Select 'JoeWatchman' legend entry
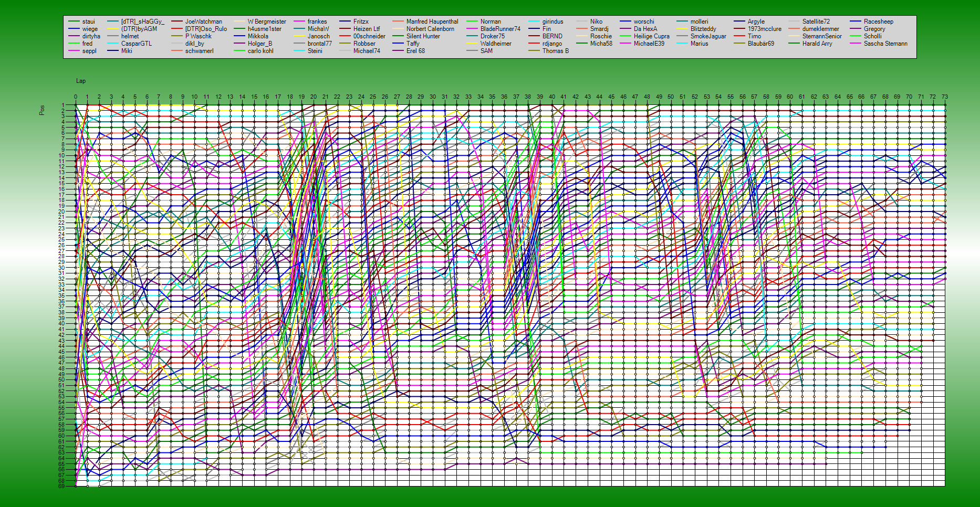The width and height of the screenshot is (980, 507). [204, 22]
